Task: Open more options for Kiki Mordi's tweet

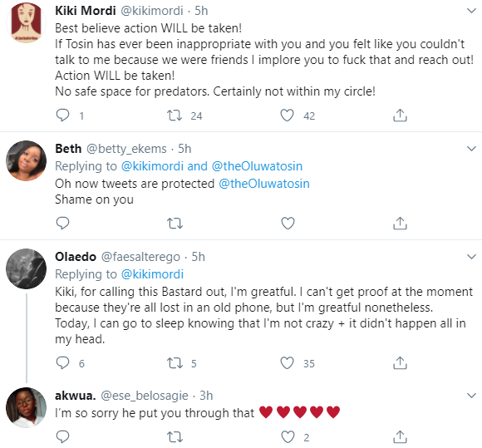Action: pyautogui.click(x=471, y=11)
